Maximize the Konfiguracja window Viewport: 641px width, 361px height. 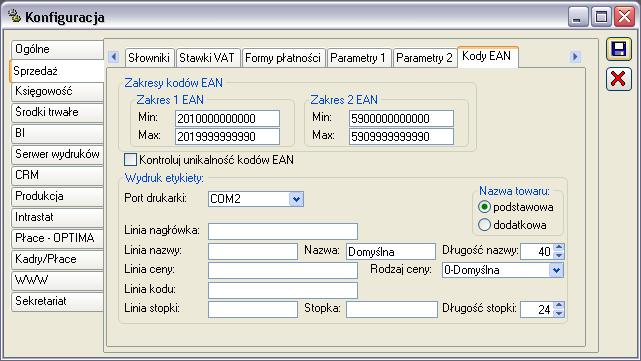click(x=601, y=17)
